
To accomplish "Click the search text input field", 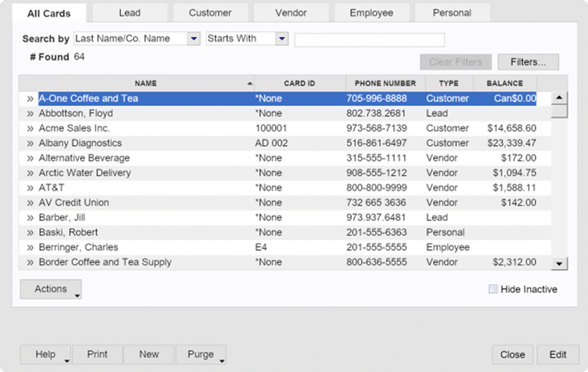I will click(x=369, y=40).
